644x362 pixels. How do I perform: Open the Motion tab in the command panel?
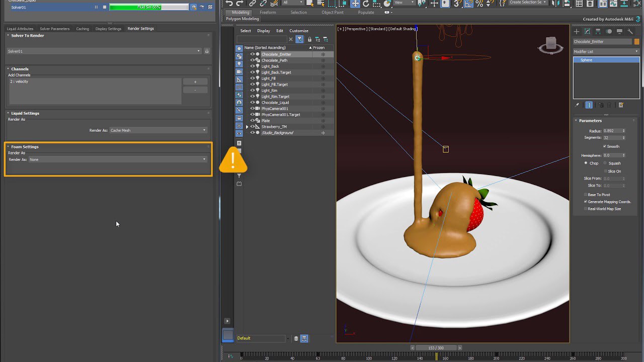(609, 31)
